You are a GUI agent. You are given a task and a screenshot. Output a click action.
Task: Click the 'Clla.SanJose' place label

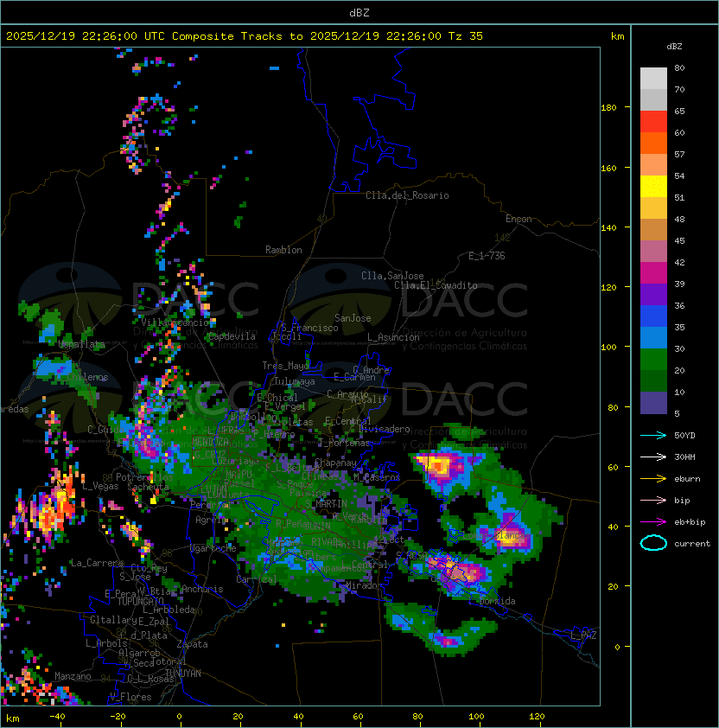(392, 276)
